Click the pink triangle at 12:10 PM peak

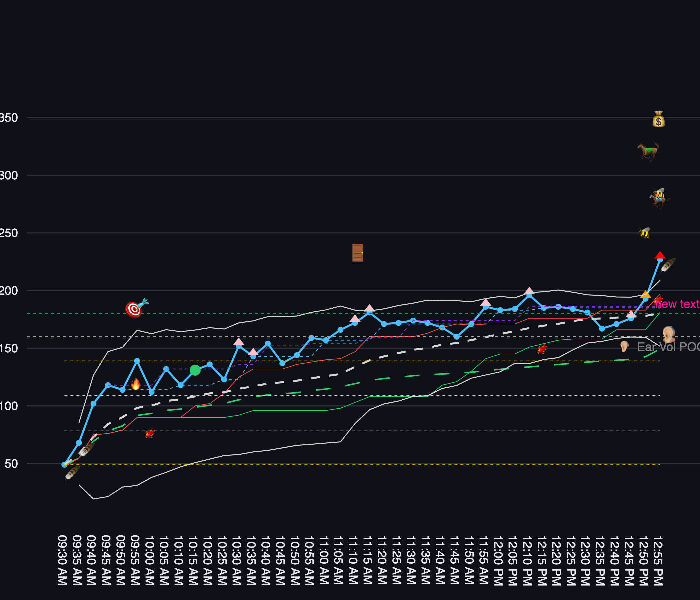point(529,291)
